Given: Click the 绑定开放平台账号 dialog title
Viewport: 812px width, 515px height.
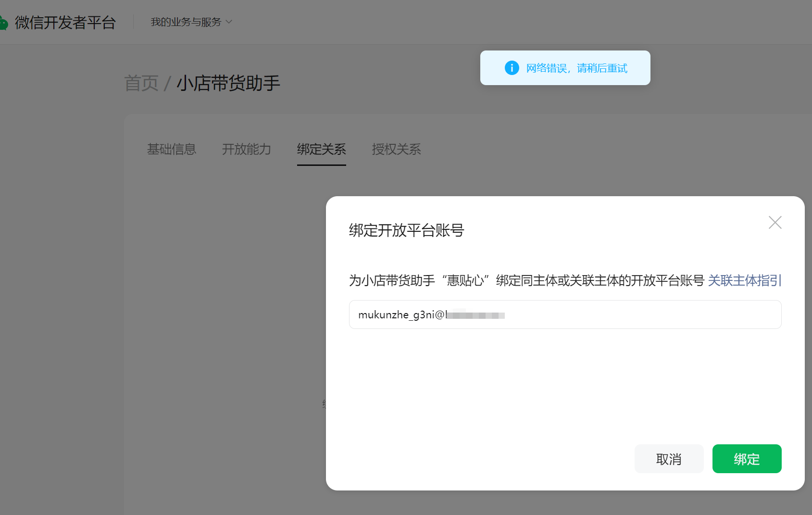Looking at the screenshot, I should point(407,230).
